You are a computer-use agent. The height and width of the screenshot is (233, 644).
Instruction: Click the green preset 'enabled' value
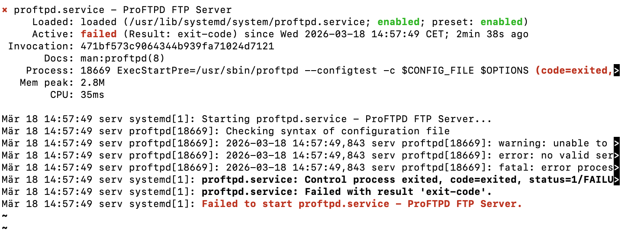coord(501,22)
